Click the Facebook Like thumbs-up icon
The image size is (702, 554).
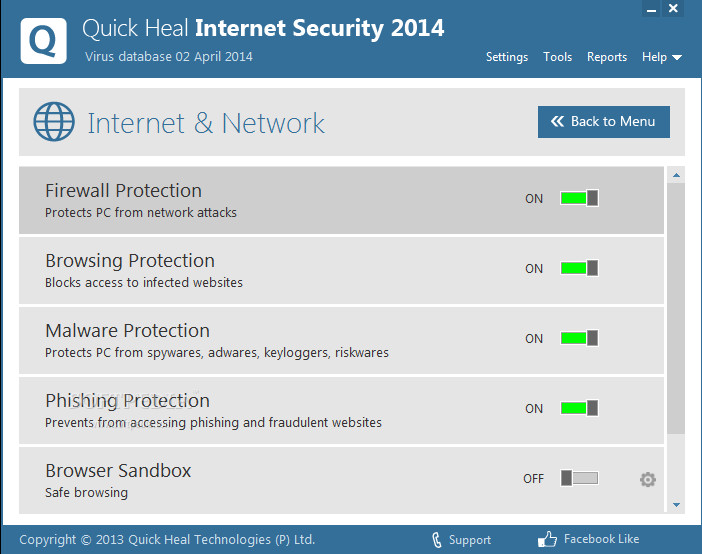[x=547, y=539]
